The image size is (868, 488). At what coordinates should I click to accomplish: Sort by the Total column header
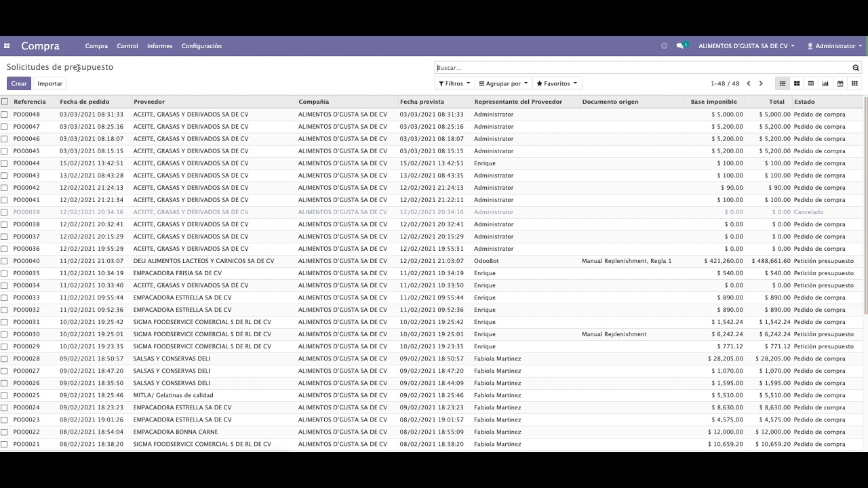coord(776,102)
